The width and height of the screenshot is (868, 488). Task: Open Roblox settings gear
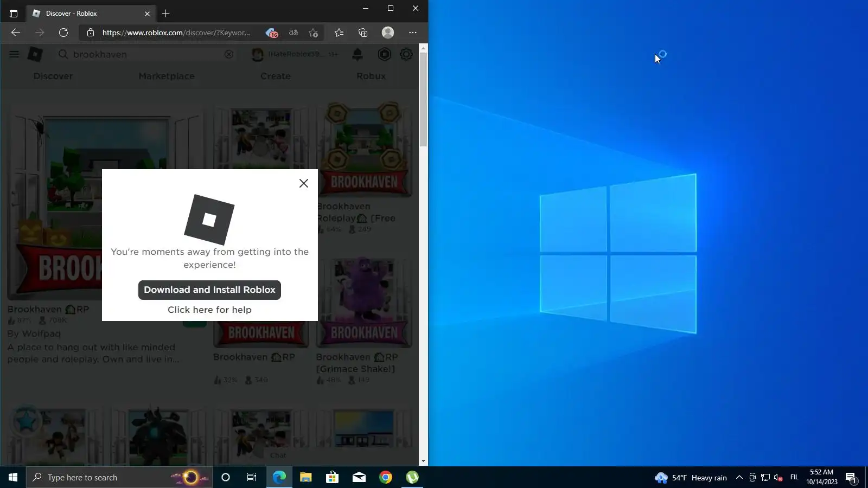coord(406,54)
